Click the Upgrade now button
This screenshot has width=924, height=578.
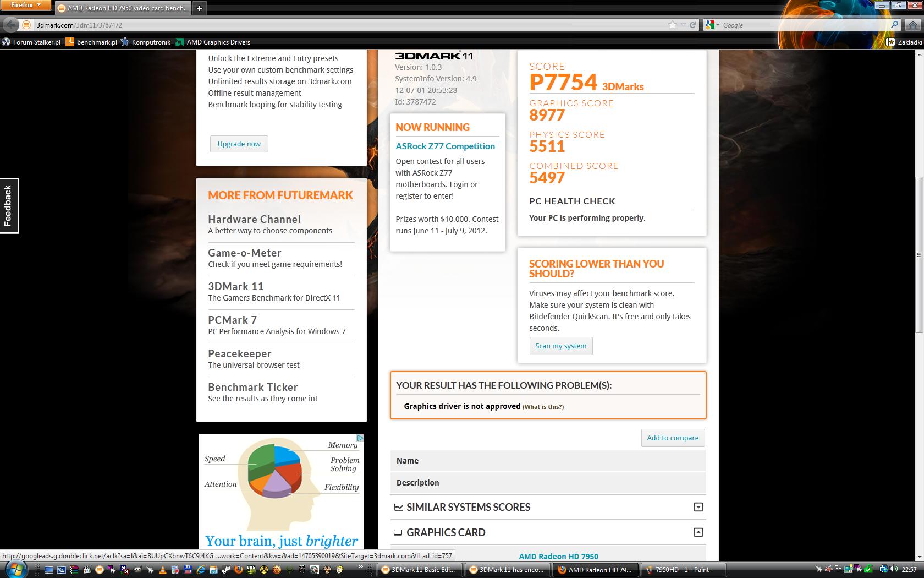point(239,144)
